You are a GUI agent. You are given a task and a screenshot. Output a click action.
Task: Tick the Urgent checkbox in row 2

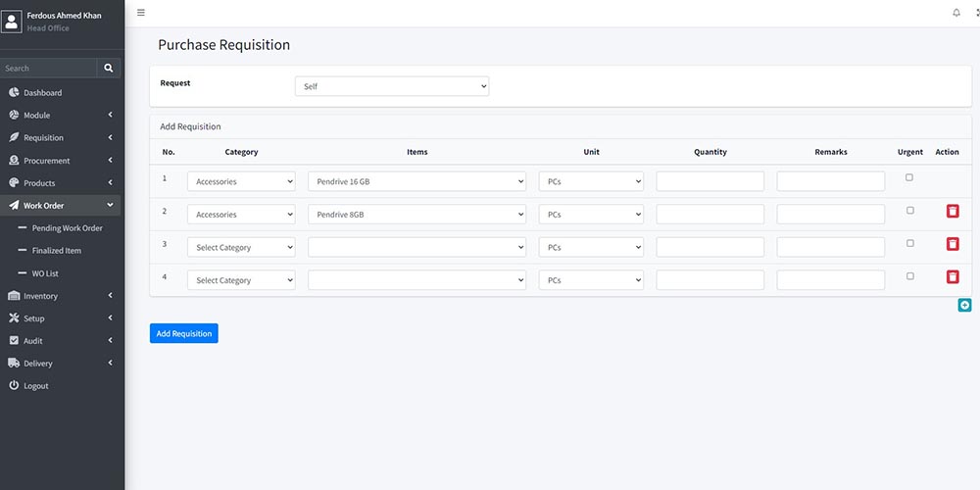click(x=909, y=211)
